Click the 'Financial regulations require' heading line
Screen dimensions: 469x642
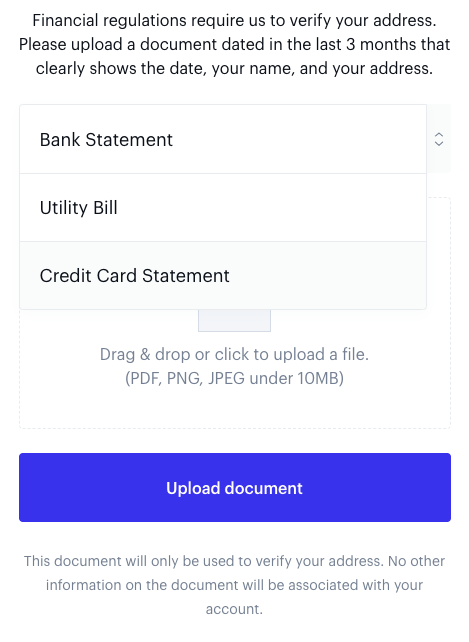point(234,20)
